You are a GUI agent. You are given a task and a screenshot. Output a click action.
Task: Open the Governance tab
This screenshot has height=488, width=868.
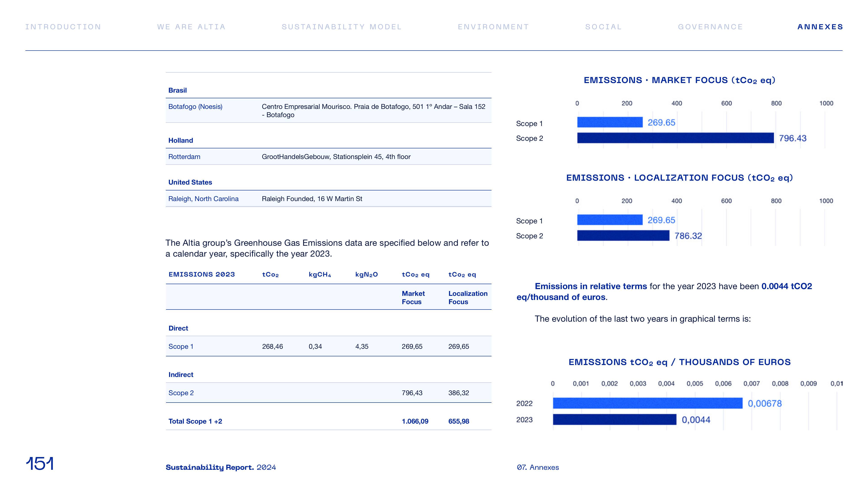click(710, 27)
